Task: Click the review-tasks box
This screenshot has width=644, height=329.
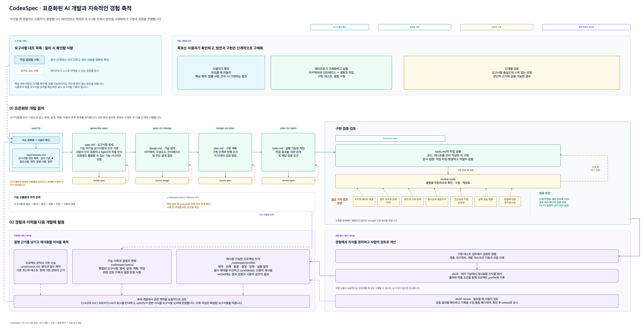Action: [x=288, y=181]
